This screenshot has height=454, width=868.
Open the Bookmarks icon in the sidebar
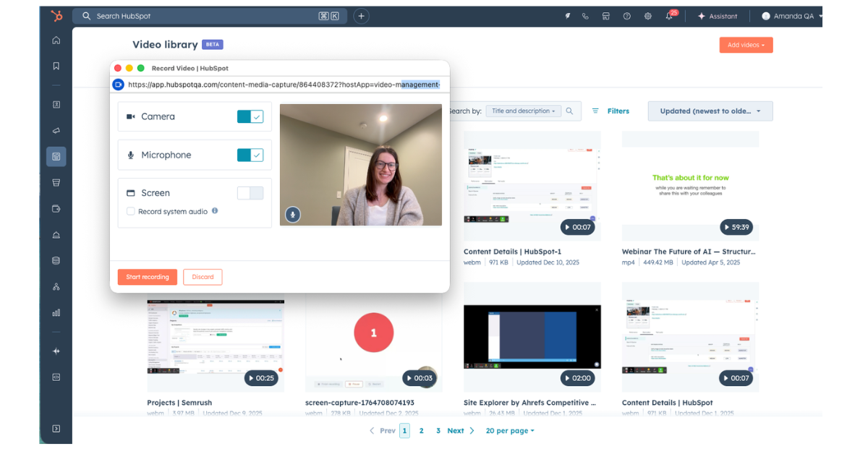[56, 66]
